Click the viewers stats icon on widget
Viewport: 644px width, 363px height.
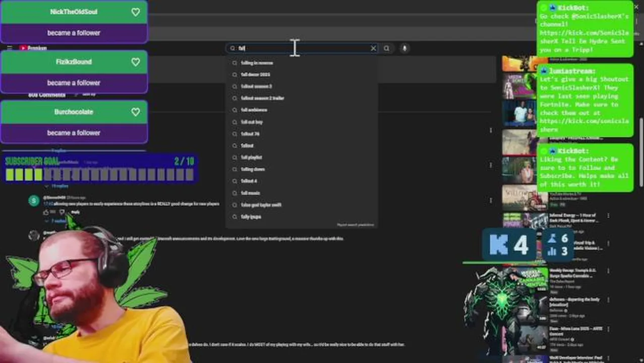552,251
